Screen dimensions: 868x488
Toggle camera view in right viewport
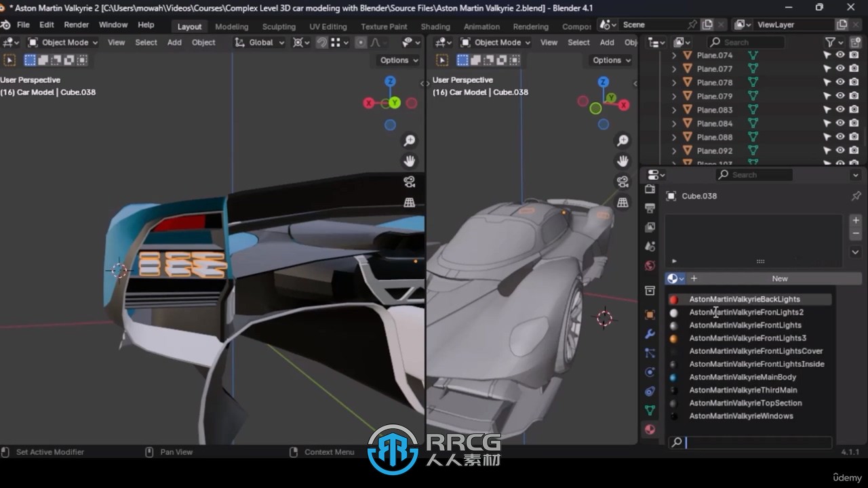(623, 182)
